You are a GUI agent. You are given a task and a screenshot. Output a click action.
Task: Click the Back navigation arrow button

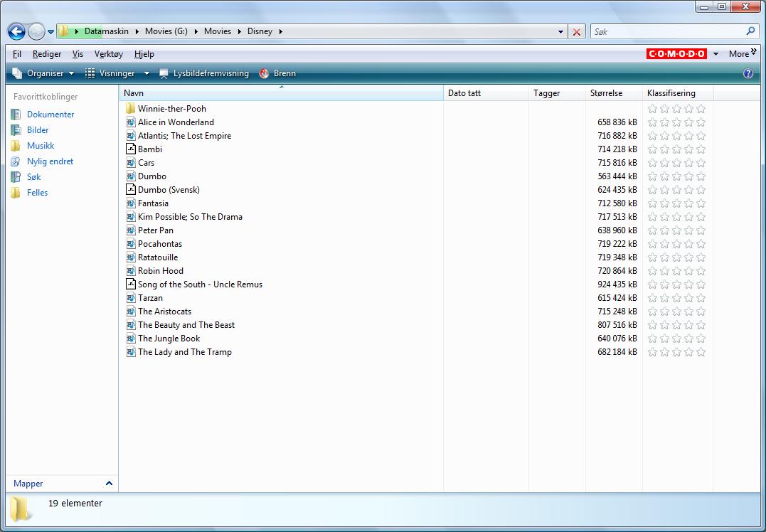[16, 32]
